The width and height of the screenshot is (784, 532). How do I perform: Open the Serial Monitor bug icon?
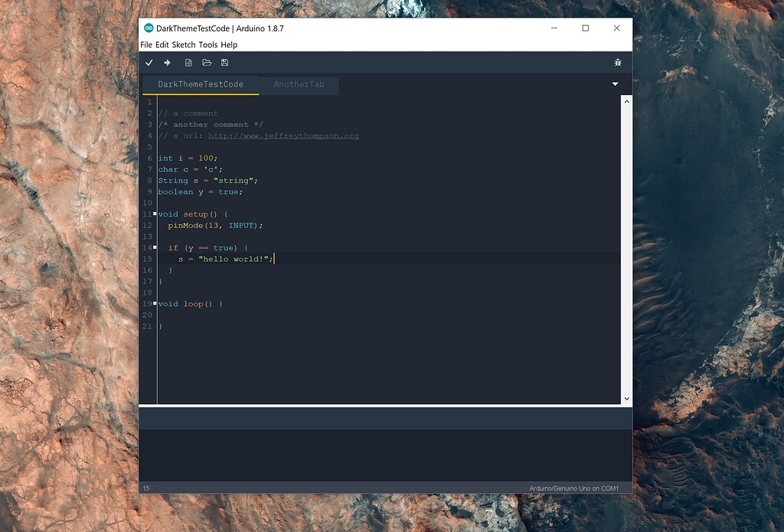click(x=618, y=63)
